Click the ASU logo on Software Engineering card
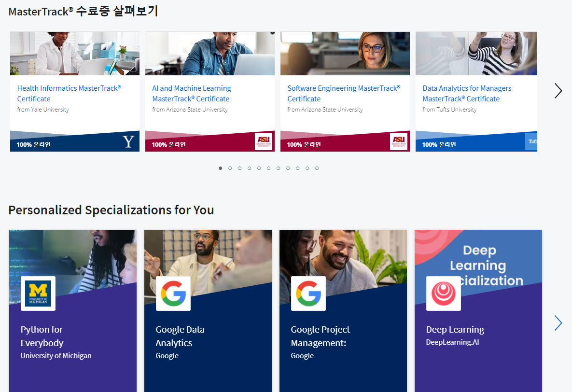Image resolution: width=572 pixels, height=392 pixels. click(399, 141)
